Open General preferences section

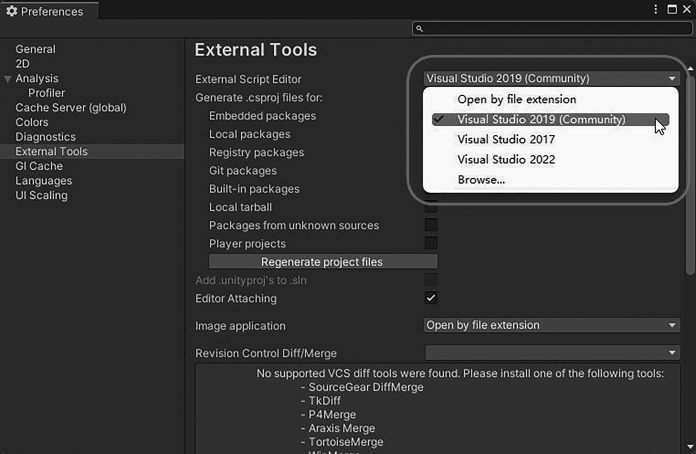(36, 49)
